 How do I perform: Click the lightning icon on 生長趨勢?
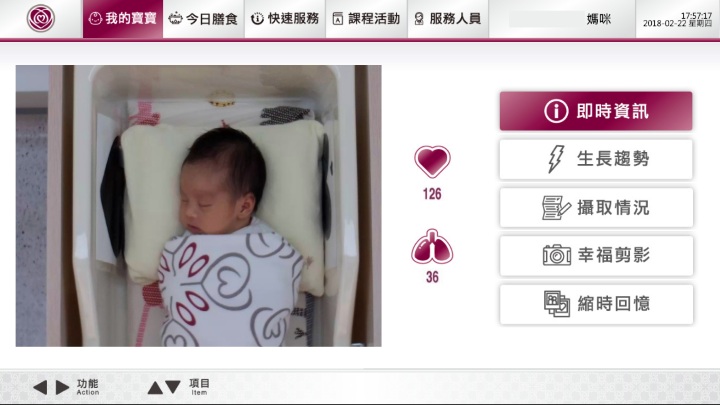click(x=556, y=159)
